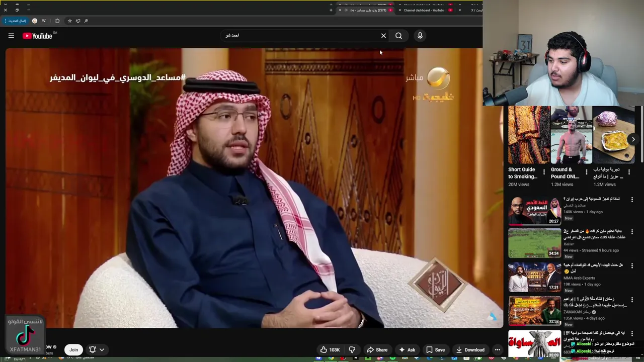Show next Shorts with right arrow
The image size is (644, 362).
click(x=633, y=139)
